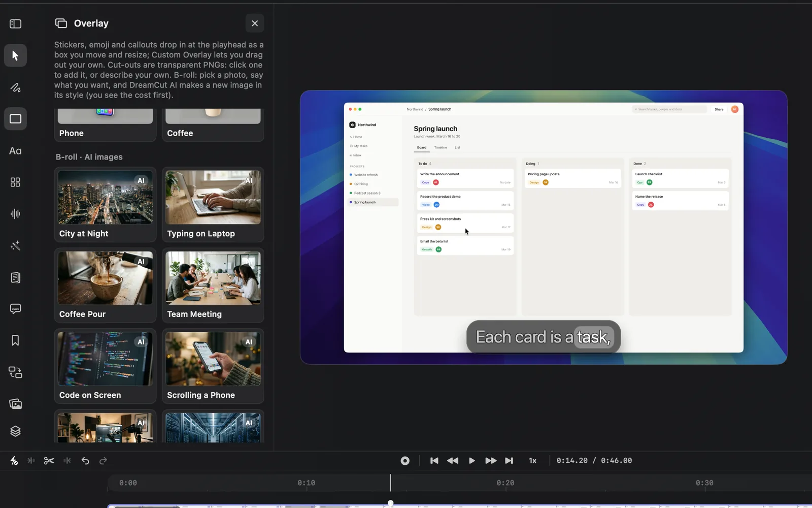Skip to the start of video
Screen dimensions: 812x508
pos(434,461)
